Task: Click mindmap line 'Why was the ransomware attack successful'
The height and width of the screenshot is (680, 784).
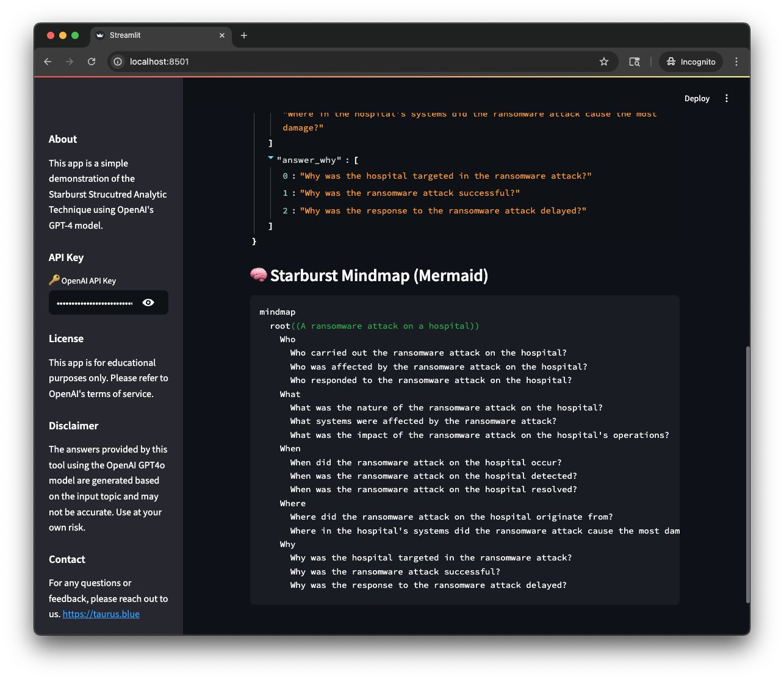Action: pyautogui.click(x=395, y=572)
